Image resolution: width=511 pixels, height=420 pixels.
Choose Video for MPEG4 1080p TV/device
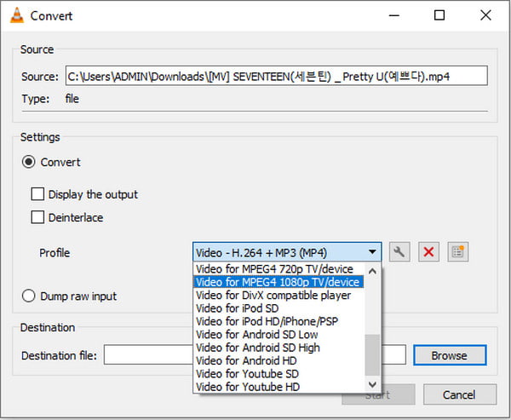278,282
